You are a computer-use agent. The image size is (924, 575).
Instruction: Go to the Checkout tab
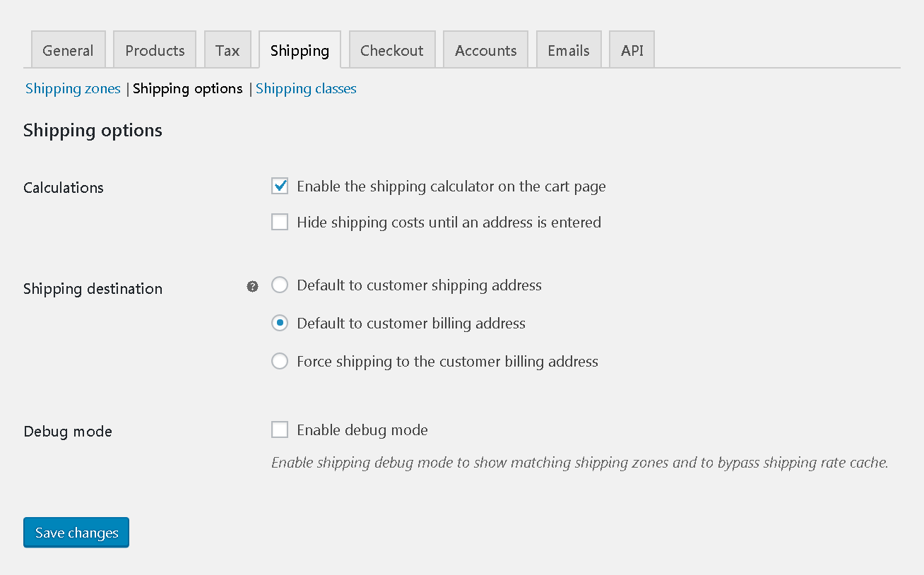click(392, 50)
